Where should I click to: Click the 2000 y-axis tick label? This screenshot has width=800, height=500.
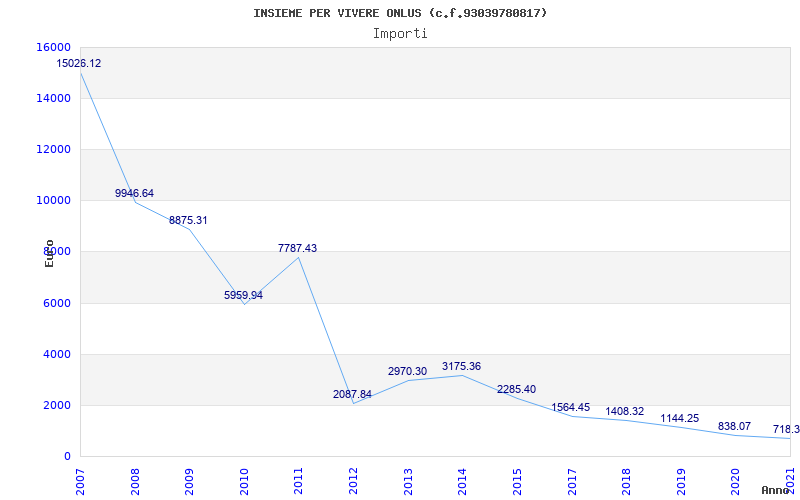(56, 406)
